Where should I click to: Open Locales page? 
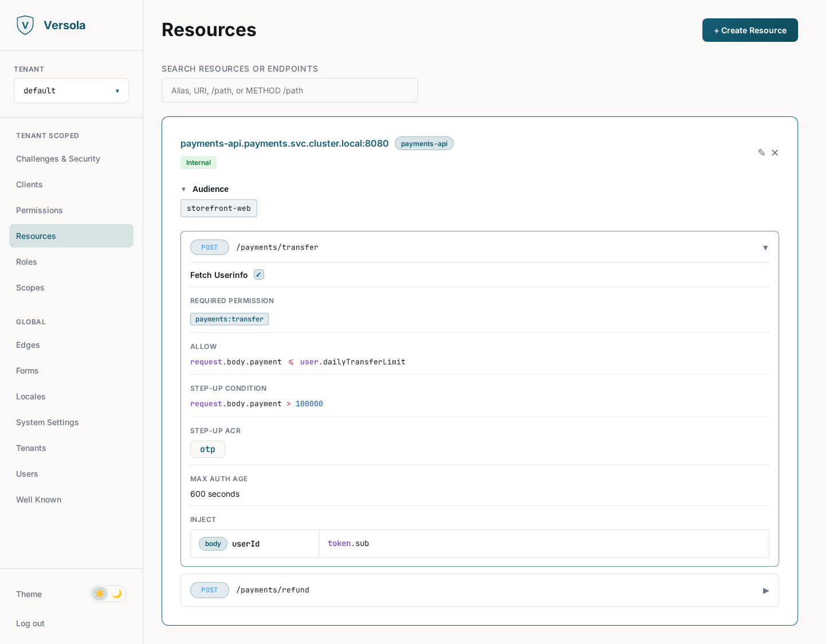[71, 396]
